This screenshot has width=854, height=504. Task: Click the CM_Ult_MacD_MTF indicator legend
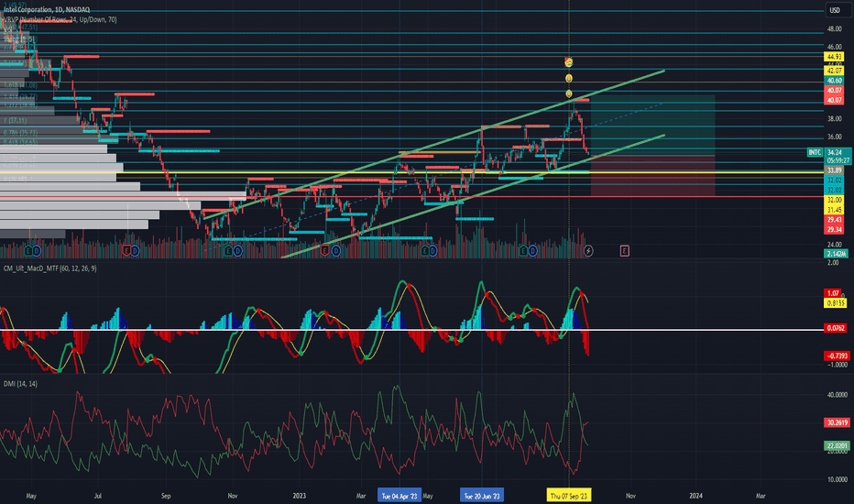coord(50,268)
